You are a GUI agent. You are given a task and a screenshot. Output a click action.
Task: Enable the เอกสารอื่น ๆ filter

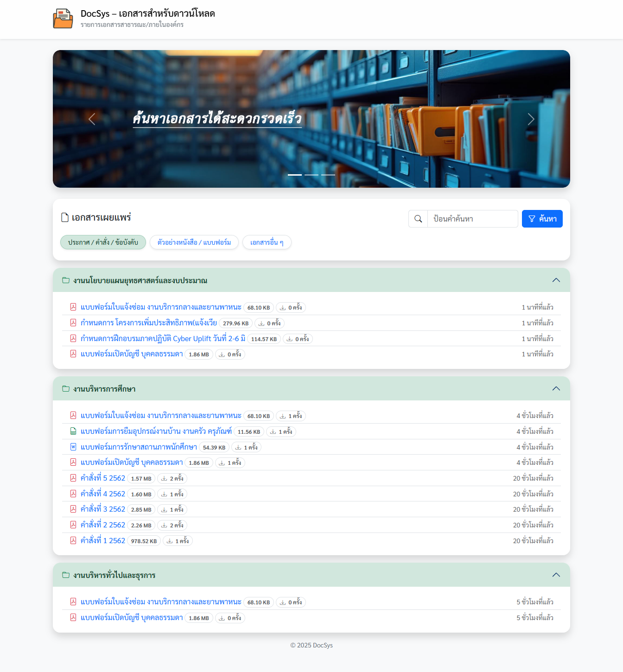[x=267, y=242]
